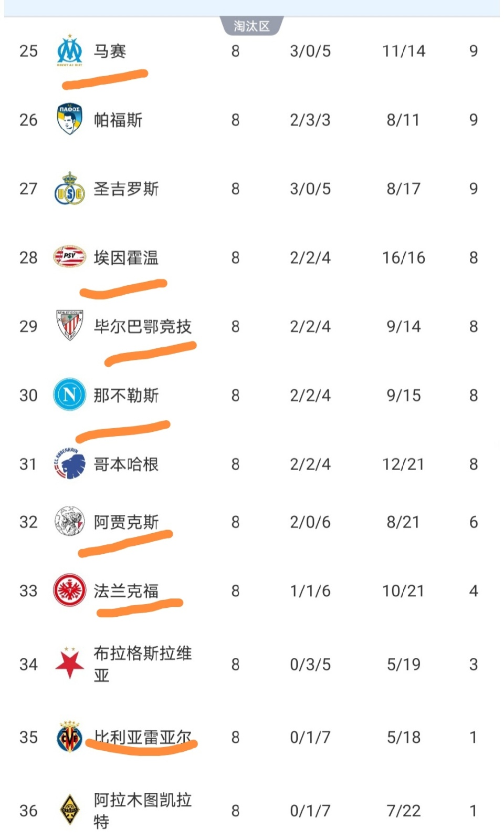The width and height of the screenshot is (504, 839).
Task: Tap team name 布拉格斯拉维亚
Action: [142, 664]
